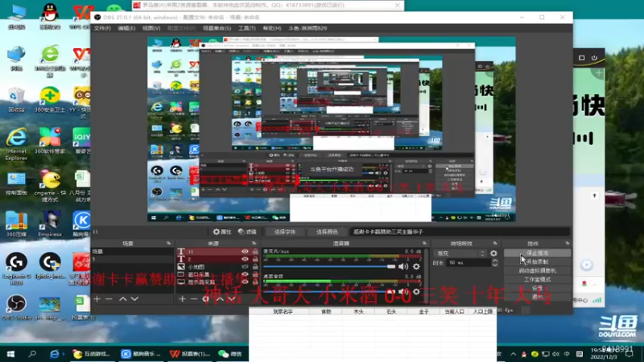The width and height of the screenshot is (644, 362).
Task: Toggle visibility of 显示器采集 source
Action: [x=245, y=282]
